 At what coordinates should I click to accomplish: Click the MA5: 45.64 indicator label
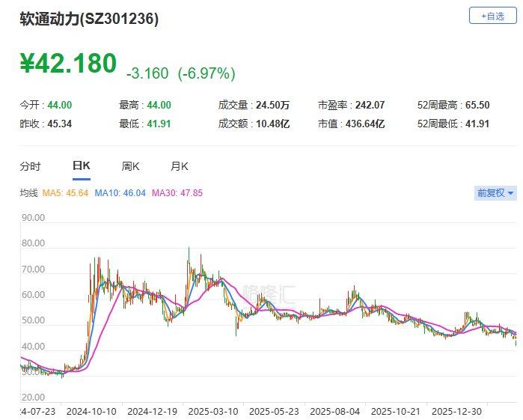click(x=65, y=193)
